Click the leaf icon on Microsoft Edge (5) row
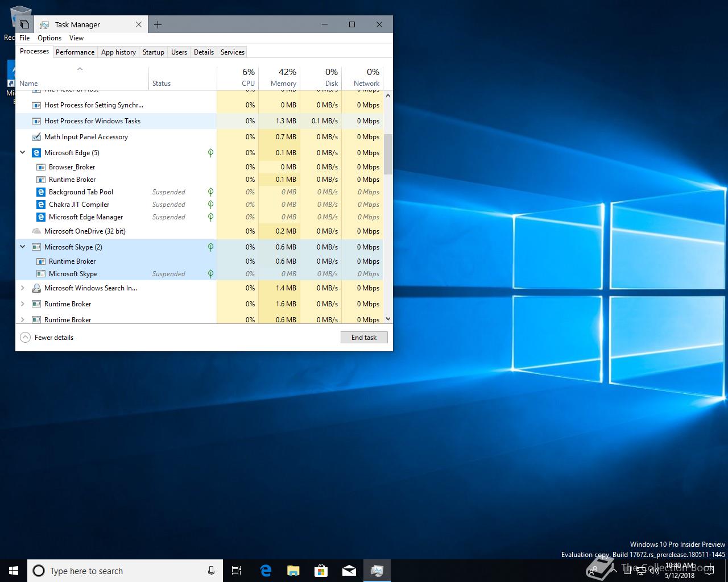 click(x=210, y=153)
